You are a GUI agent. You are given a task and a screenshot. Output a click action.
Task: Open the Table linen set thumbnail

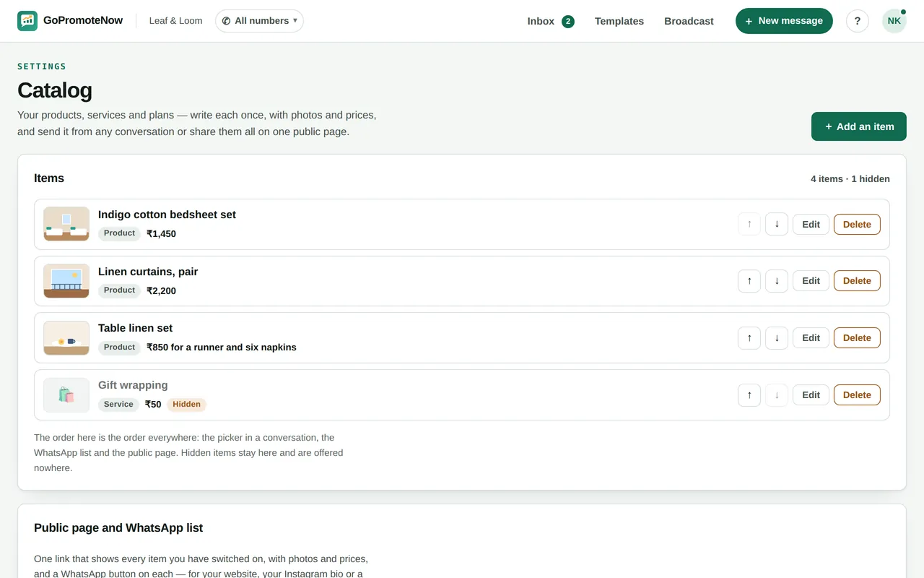pos(66,337)
